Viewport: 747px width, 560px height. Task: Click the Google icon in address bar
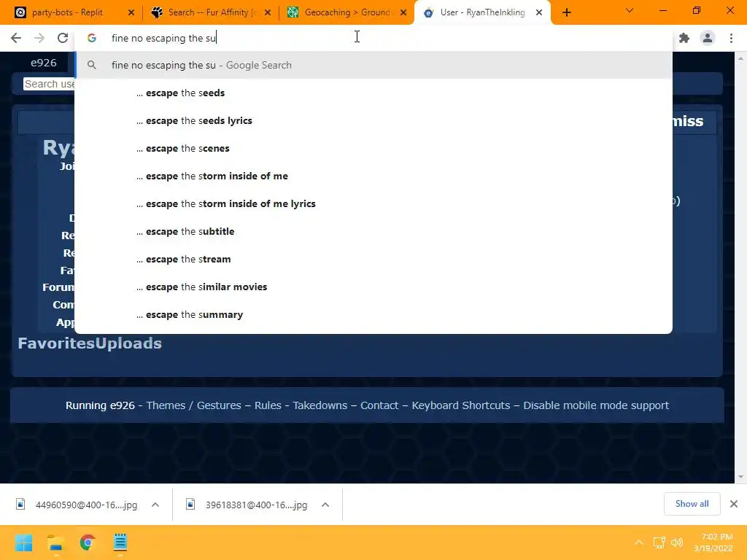click(x=91, y=38)
